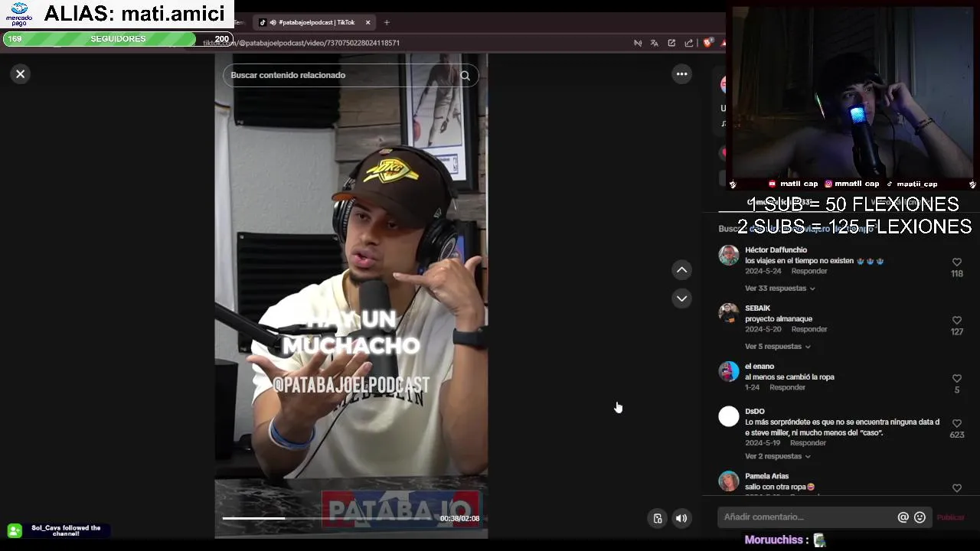Open the three-dot more options menu

click(x=681, y=74)
